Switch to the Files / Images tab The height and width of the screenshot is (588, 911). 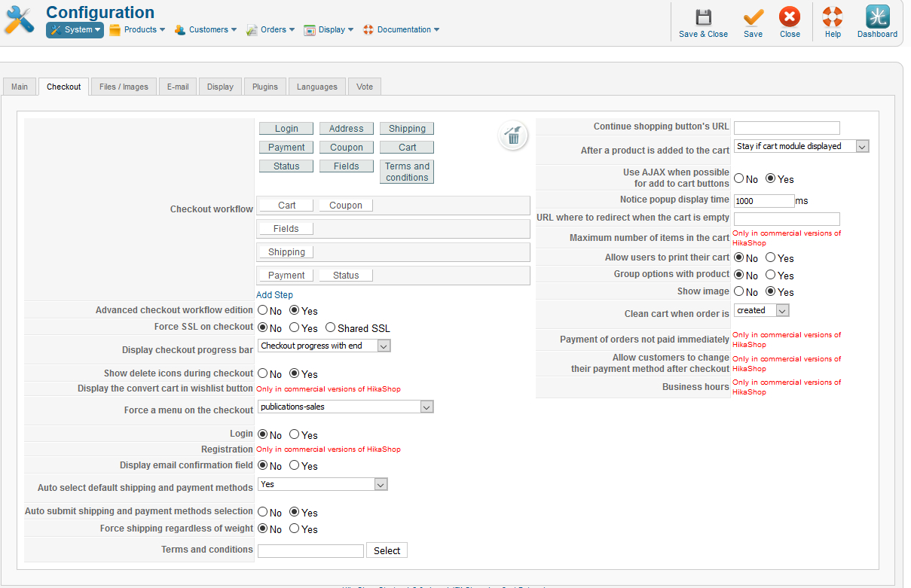click(x=124, y=87)
